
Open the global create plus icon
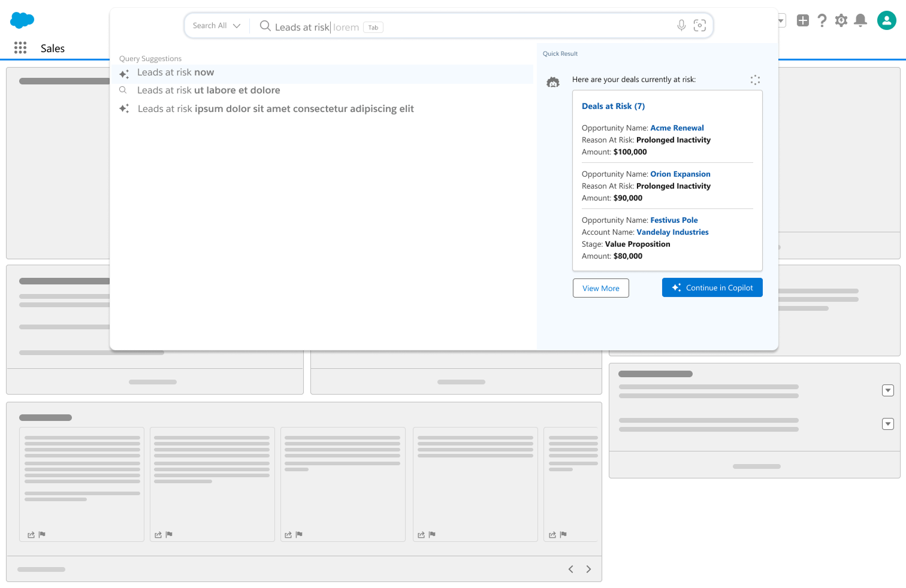[802, 21]
